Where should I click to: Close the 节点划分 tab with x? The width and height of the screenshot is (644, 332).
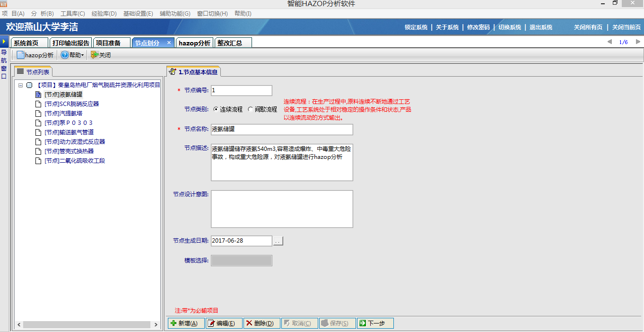pos(169,43)
